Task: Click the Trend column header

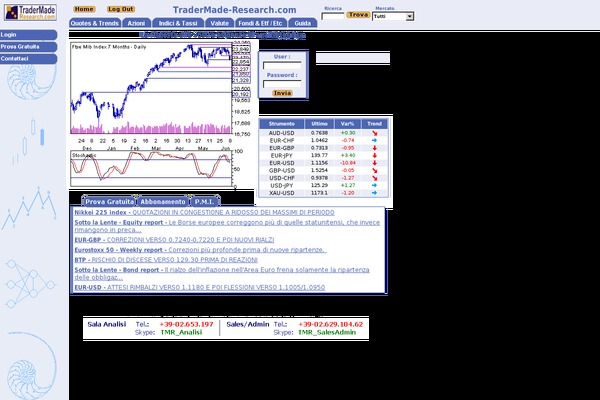Action: [x=375, y=124]
